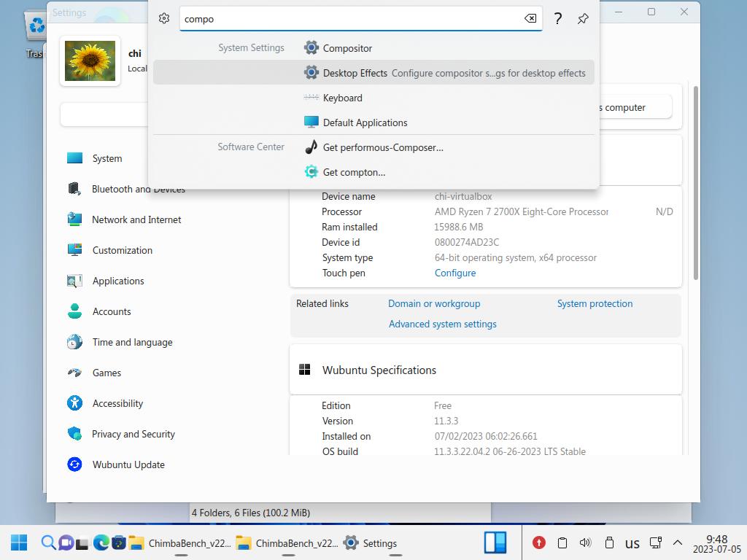Viewport: 747px width, 560px height.
Task: Click the Settings window scrollbar
Action: click(695, 183)
